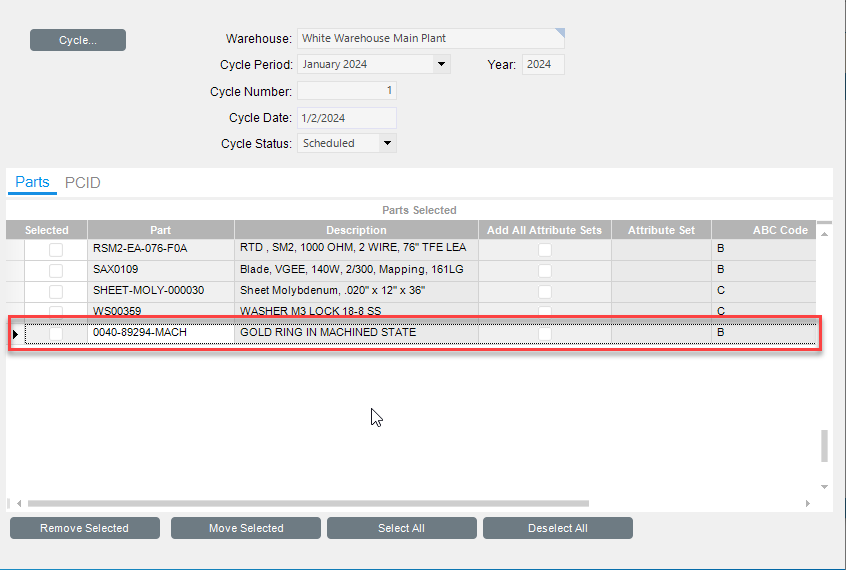This screenshot has height=570, width=846.
Task: Click the Description column header
Action: pos(356,230)
